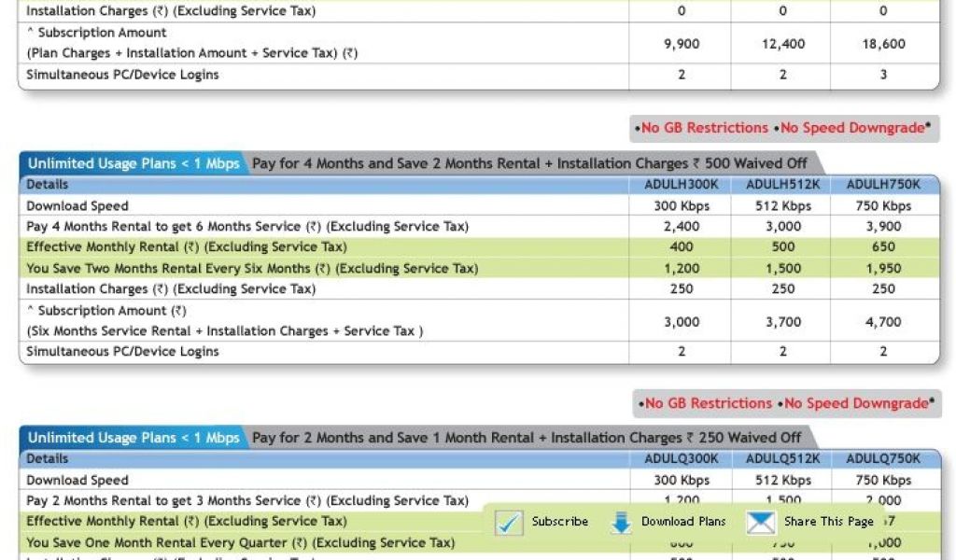
Task: Open the Download Plans text link
Action: (682, 522)
